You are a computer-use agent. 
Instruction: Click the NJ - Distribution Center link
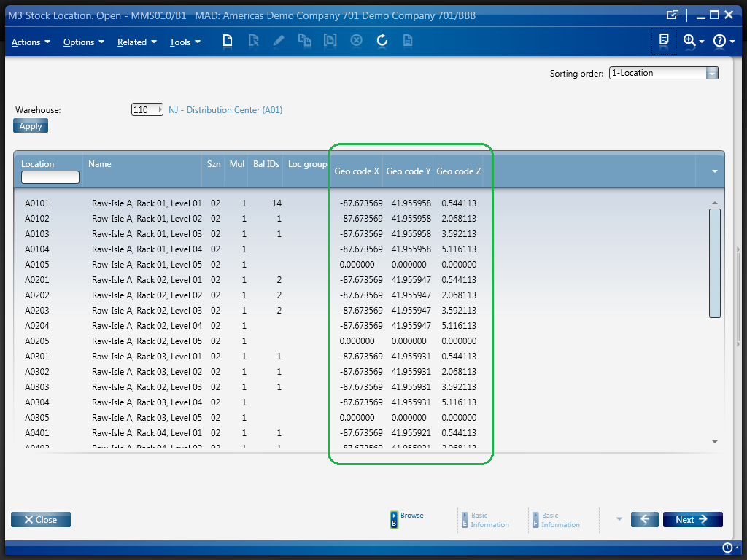pyautogui.click(x=225, y=110)
